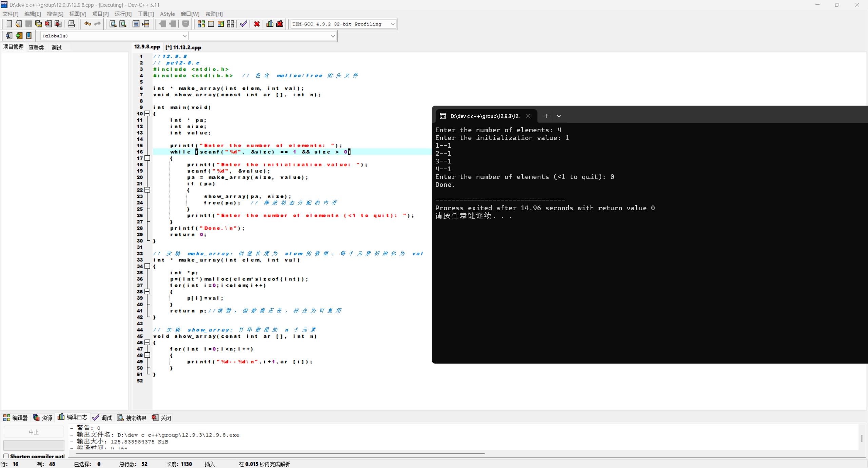Switch to the 11.13.2.cpp editor tab

click(x=183, y=47)
